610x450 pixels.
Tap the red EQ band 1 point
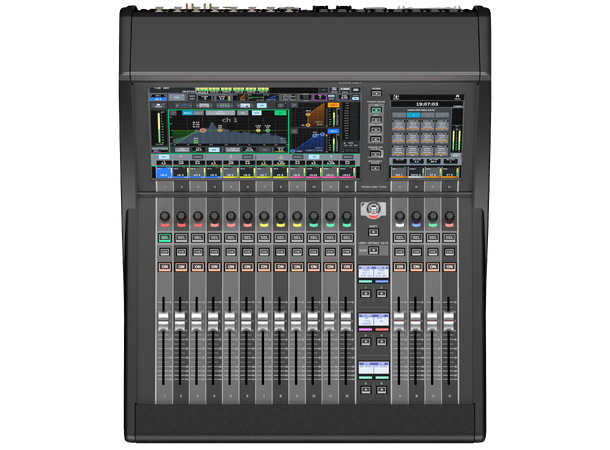pos(203,131)
